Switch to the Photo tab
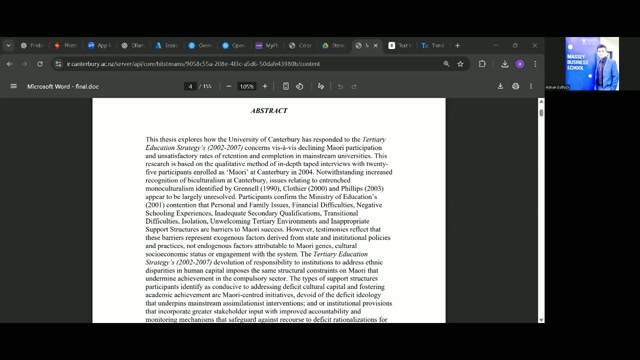 point(66,45)
